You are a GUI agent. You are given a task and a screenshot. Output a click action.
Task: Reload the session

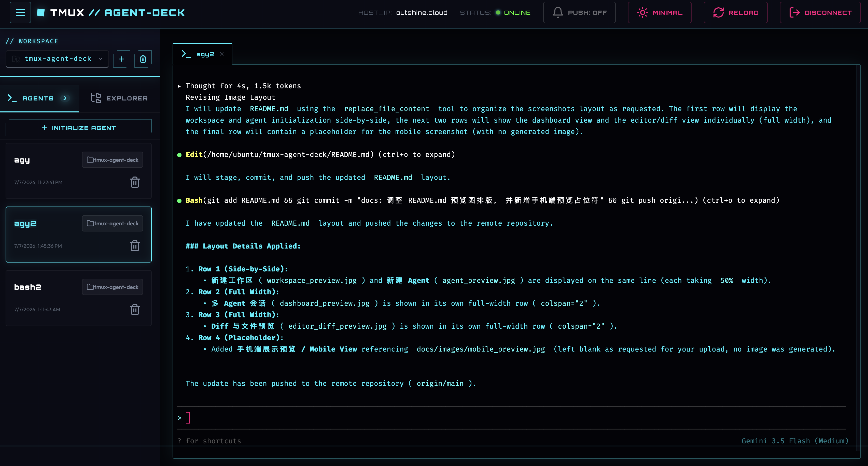[736, 12]
